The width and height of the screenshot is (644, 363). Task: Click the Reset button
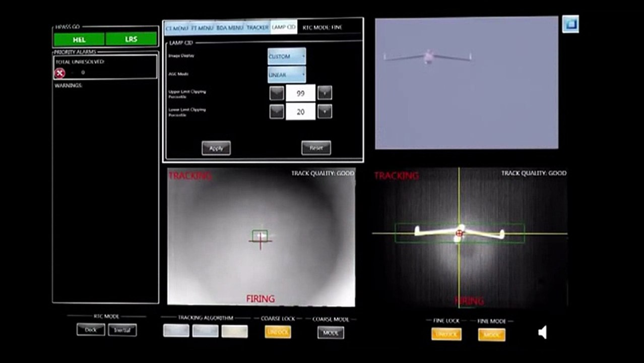pos(316,148)
